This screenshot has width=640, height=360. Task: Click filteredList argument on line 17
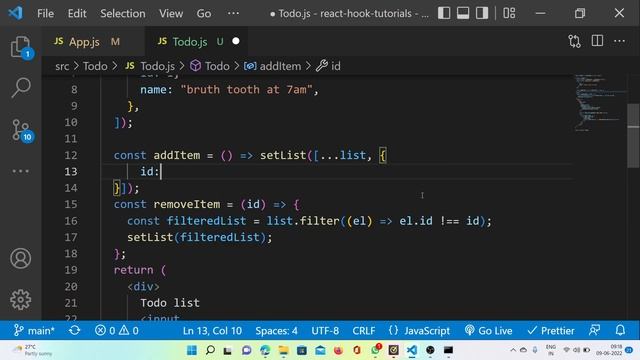click(220, 237)
